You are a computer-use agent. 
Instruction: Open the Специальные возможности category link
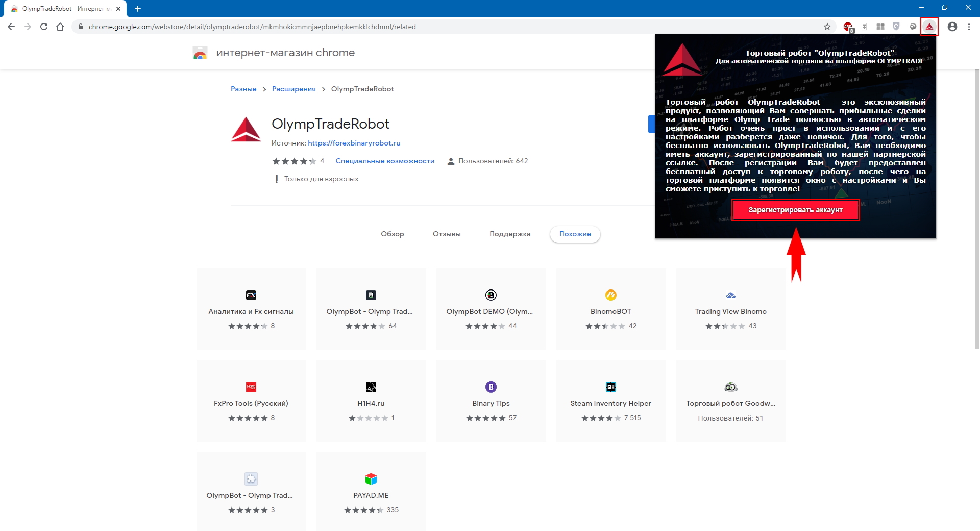point(385,161)
